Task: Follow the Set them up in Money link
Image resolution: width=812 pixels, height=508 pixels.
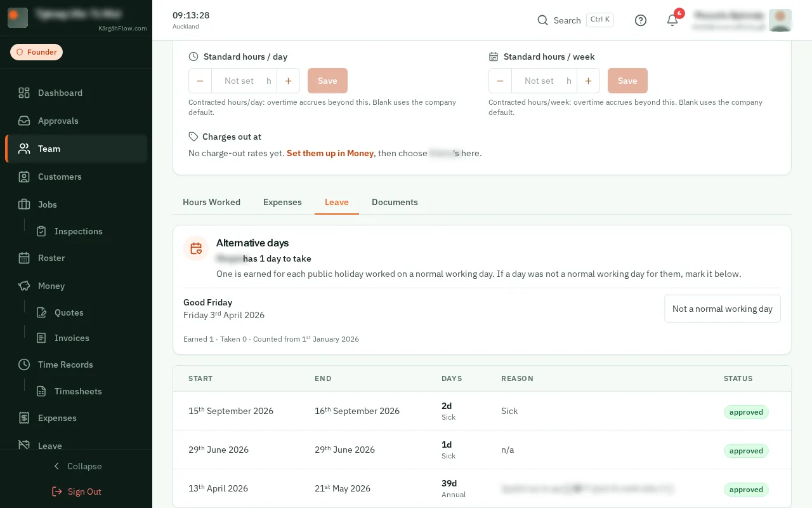Action: (330, 153)
